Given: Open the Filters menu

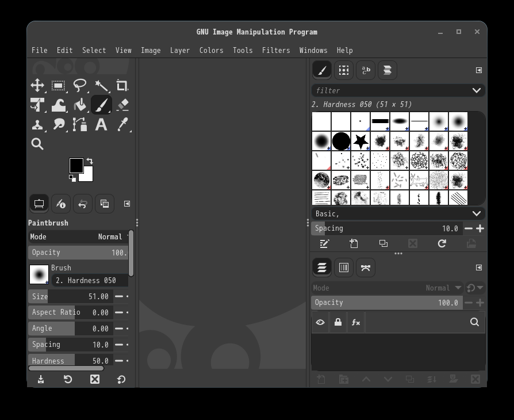Looking at the screenshot, I should 276,50.
